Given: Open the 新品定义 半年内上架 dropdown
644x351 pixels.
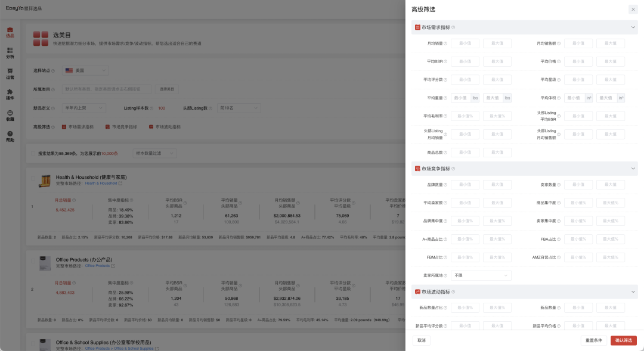Looking at the screenshot, I should click(x=84, y=108).
